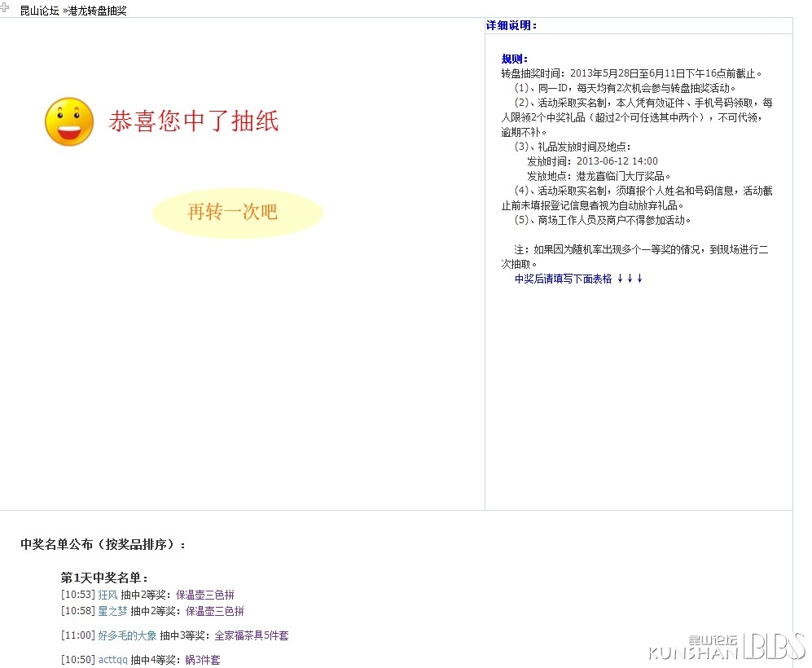The image size is (812, 668).
Task: Click the 发放时间 2013-06-12 14:00 line
Action: pyautogui.click(x=592, y=161)
